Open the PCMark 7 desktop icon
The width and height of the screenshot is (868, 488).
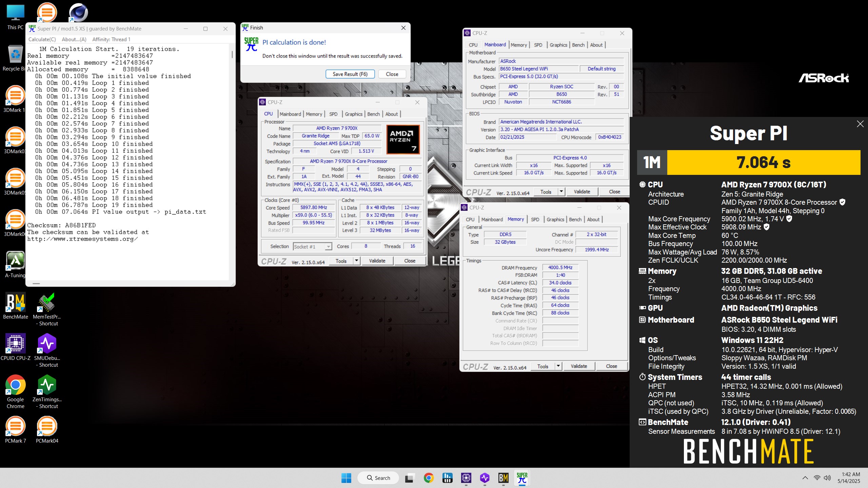(x=15, y=430)
